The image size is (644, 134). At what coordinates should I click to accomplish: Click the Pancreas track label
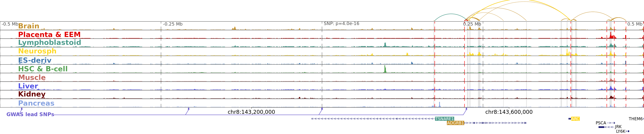[x=36, y=103]
